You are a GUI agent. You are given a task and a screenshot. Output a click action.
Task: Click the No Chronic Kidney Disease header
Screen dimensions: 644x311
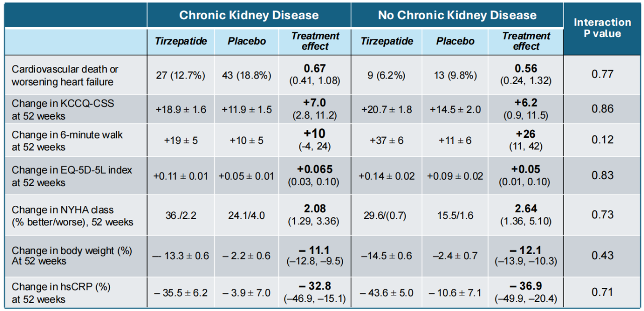(457, 15)
